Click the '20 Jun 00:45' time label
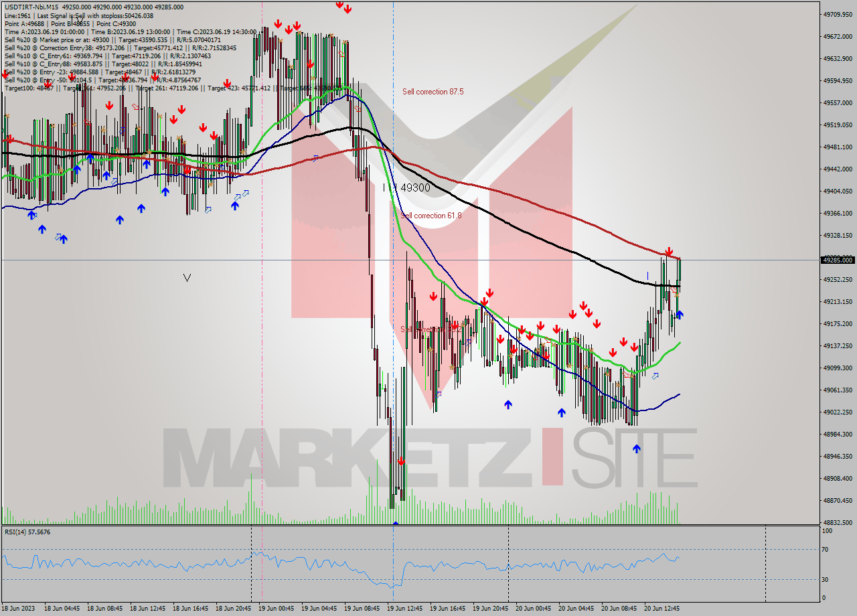 [x=533, y=609]
